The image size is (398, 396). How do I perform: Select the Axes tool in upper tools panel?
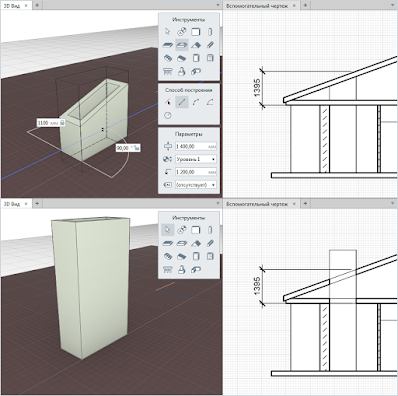point(182,32)
